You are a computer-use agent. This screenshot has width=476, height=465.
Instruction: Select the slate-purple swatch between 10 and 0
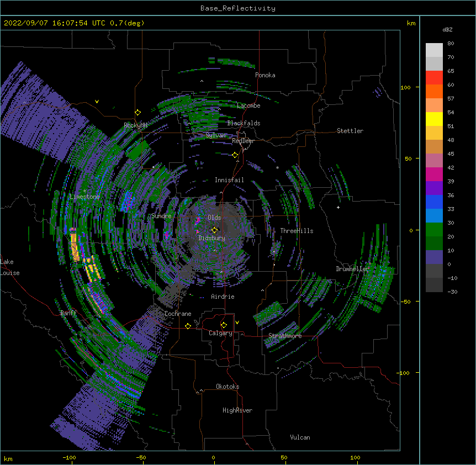click(434, 257)
